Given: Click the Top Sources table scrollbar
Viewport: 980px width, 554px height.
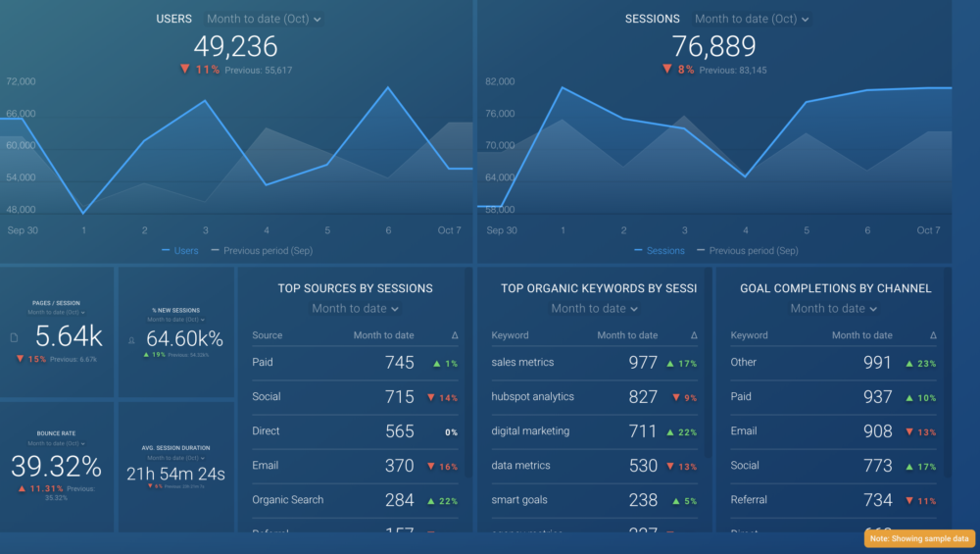Looking at the screenshot, I should point(468,412).
